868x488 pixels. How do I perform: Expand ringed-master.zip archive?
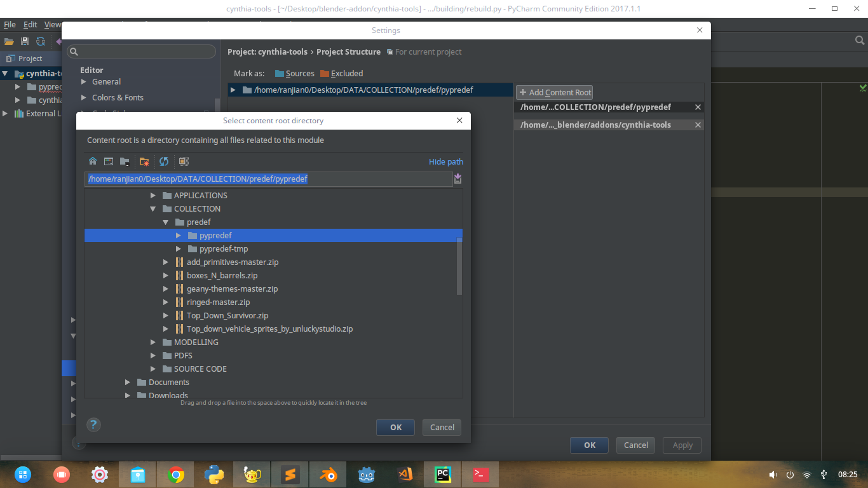pyautogui.click(x=165, y=302)
